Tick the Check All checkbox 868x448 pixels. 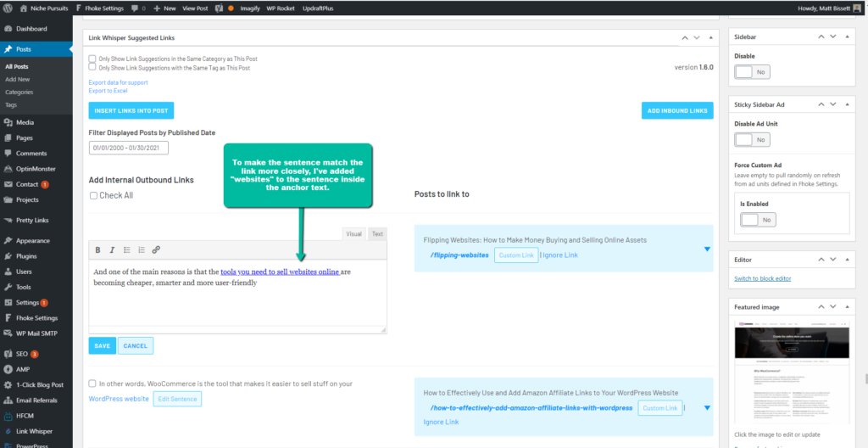pyautogui.click(x=93, y=196)
